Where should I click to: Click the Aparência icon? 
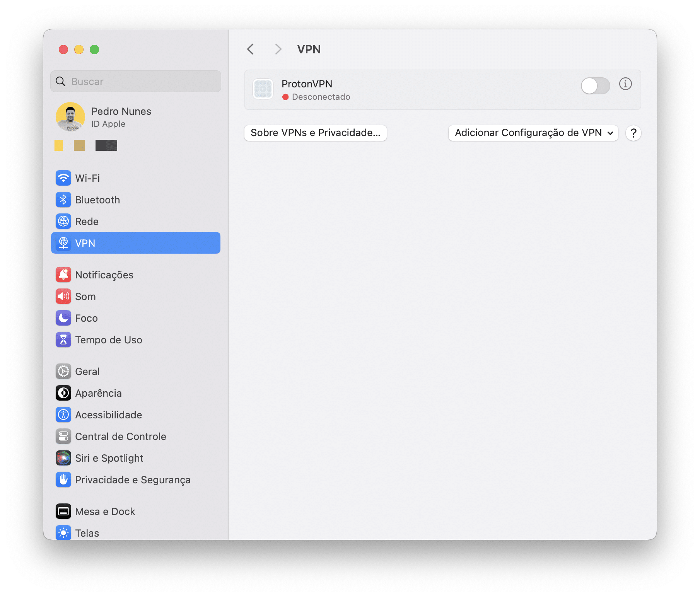pos(63,393)
